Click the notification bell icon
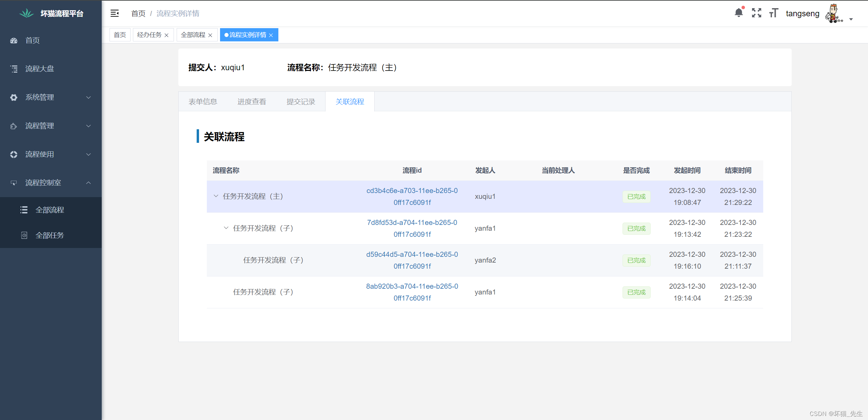This screenshot has width=868, height=420. tap(738, 13)
